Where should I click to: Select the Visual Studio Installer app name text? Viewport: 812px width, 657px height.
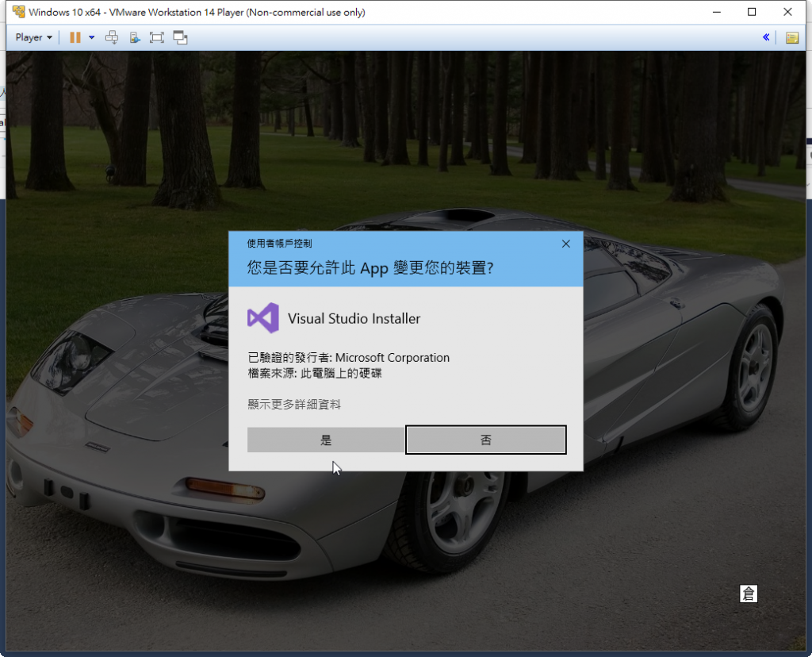point(354,319)
